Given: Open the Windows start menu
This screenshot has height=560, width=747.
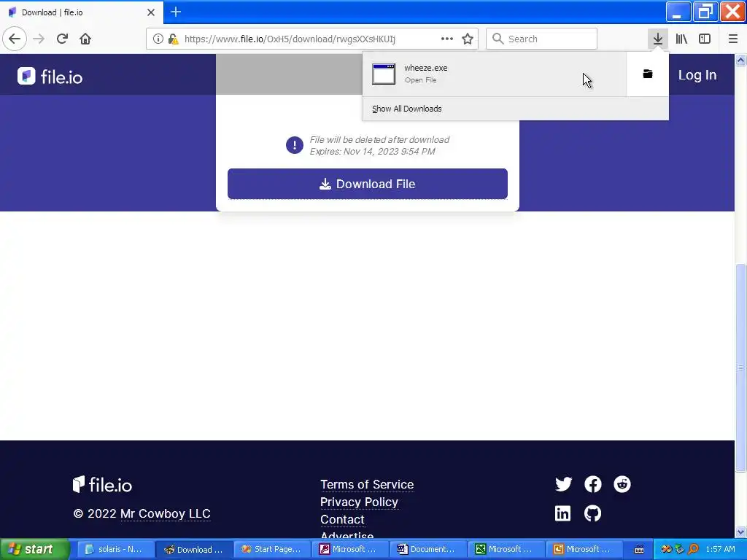Looking at the screenshot, I should [34, 549].
